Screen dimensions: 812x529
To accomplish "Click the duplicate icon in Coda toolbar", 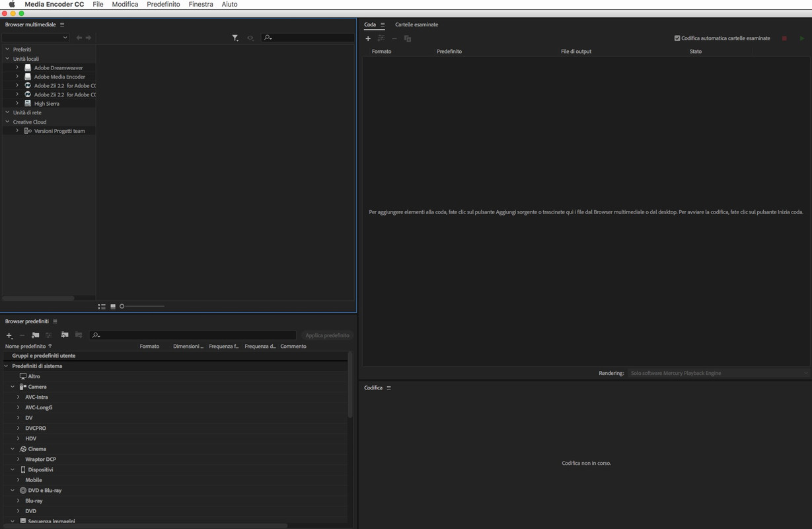I will click(408, 38).
